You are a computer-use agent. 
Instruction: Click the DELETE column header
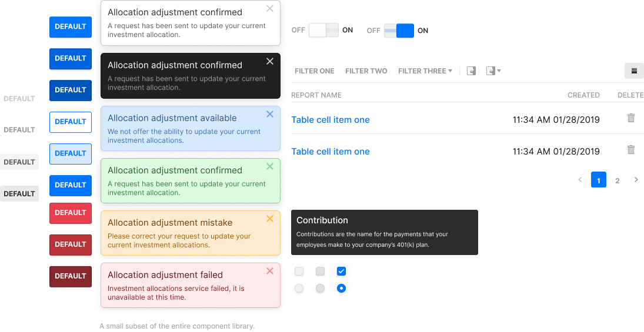click(x=631, y=95)
